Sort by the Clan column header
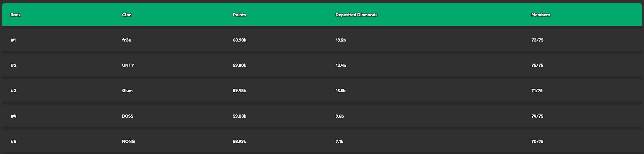This screenshot has height=154, width=644. (127, 15)
